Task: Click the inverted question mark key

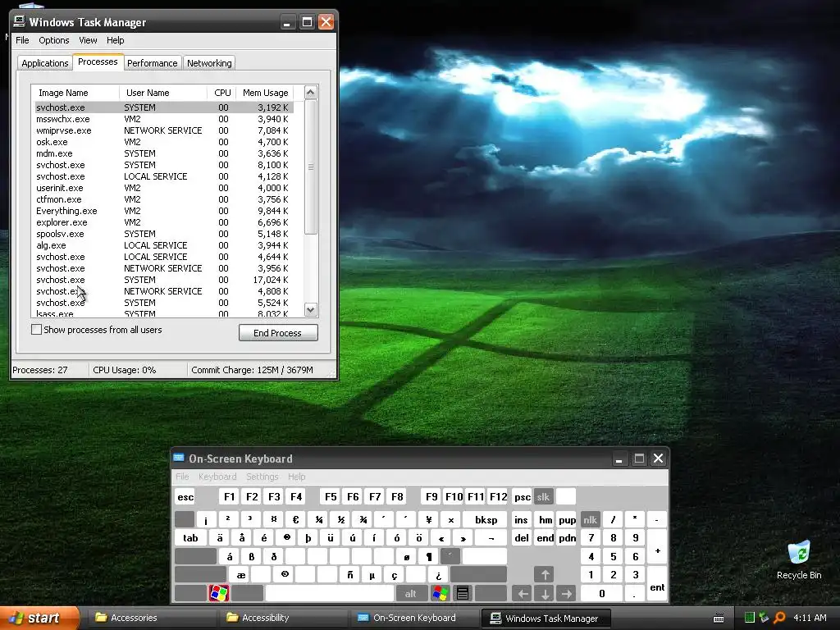Action: pyautogui.click(x=439, y=575)
